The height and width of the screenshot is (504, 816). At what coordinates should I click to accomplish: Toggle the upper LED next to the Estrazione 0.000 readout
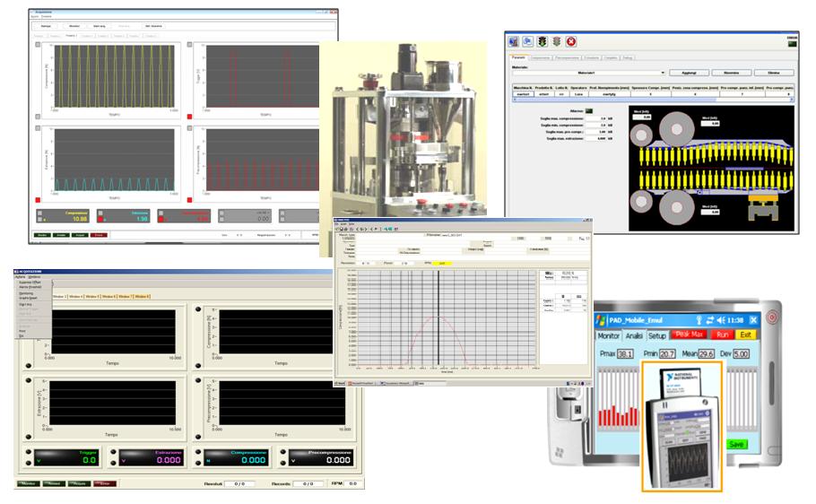coord(114,452)
